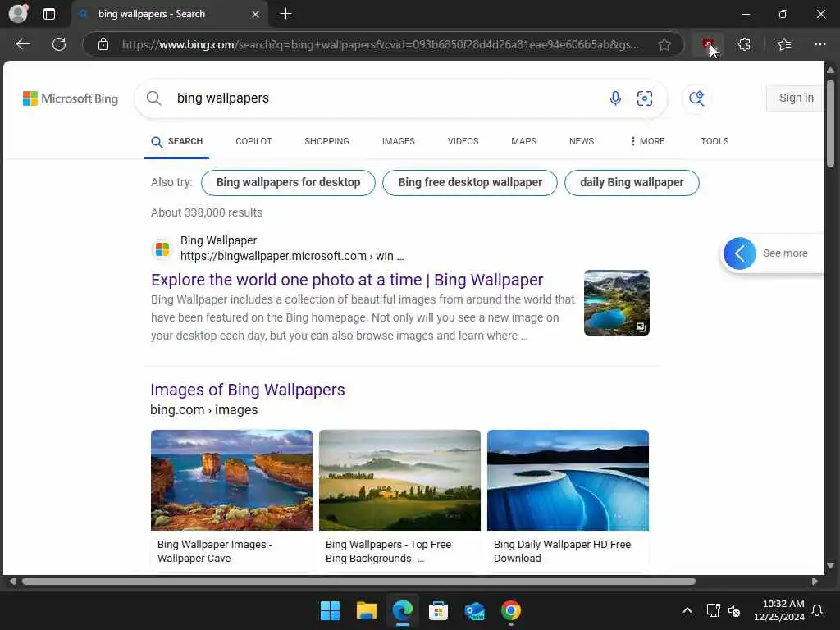Switch to the VIDEOS tab
Screen dimensions: 840x630
[463, 141]
